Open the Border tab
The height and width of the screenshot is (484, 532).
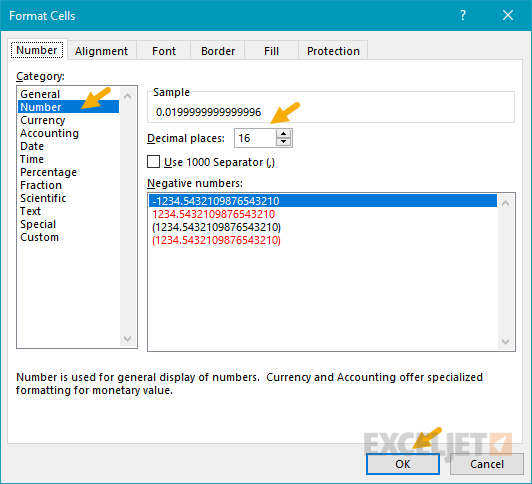coord(218,51)
